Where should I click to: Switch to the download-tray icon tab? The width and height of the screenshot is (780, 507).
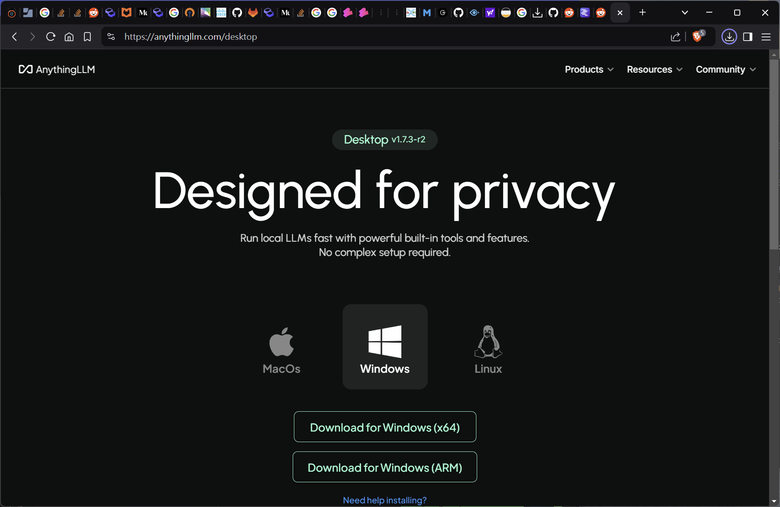(x=537, y=13)
